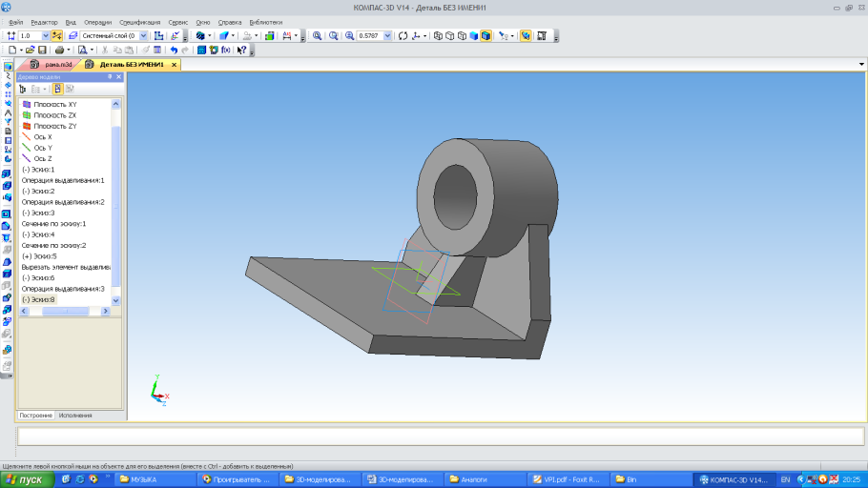
Task: Click the Undo arrow icon
Action: [x=174, y=50]
